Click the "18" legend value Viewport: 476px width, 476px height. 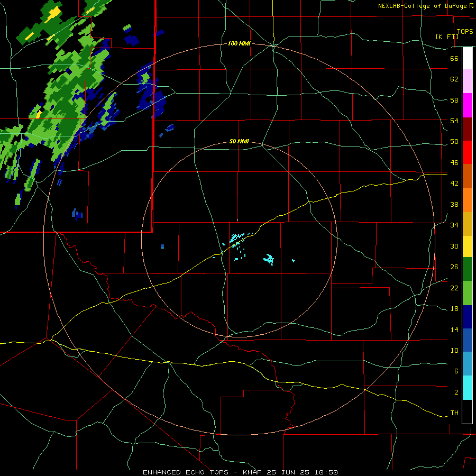(x=454, y=309)
